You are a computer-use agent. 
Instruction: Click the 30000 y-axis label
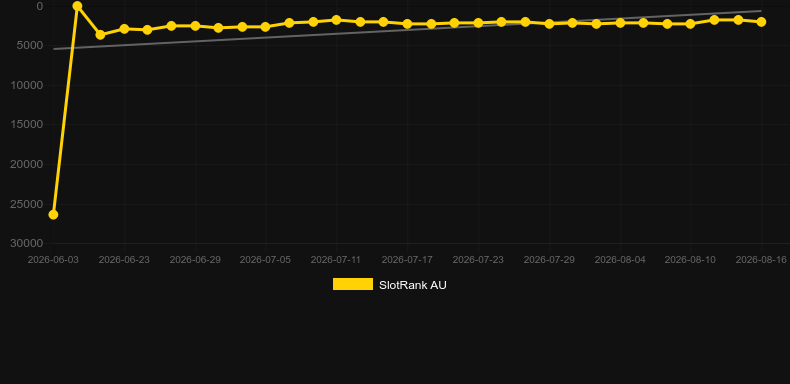pyautogui.click(x=27, y=243)
